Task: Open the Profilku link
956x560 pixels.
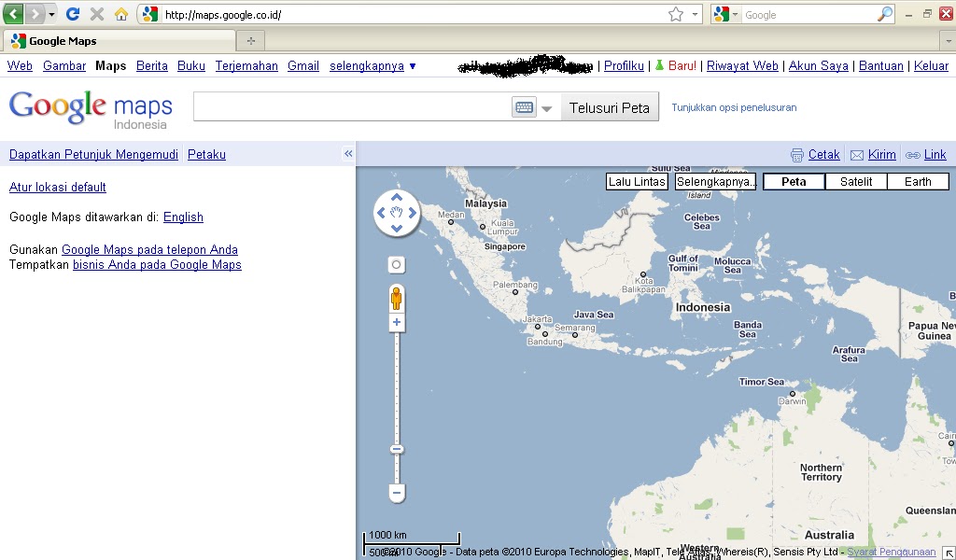Action: pos(624,66)
